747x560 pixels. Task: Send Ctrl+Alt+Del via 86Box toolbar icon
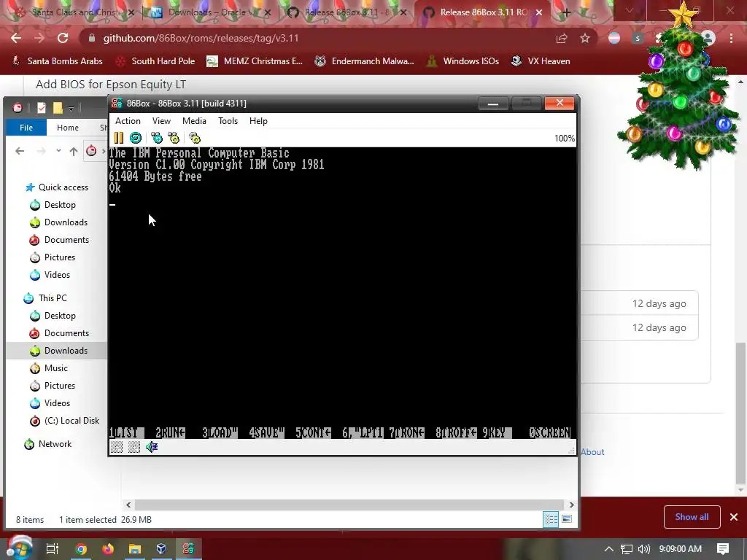coord(157,138)
